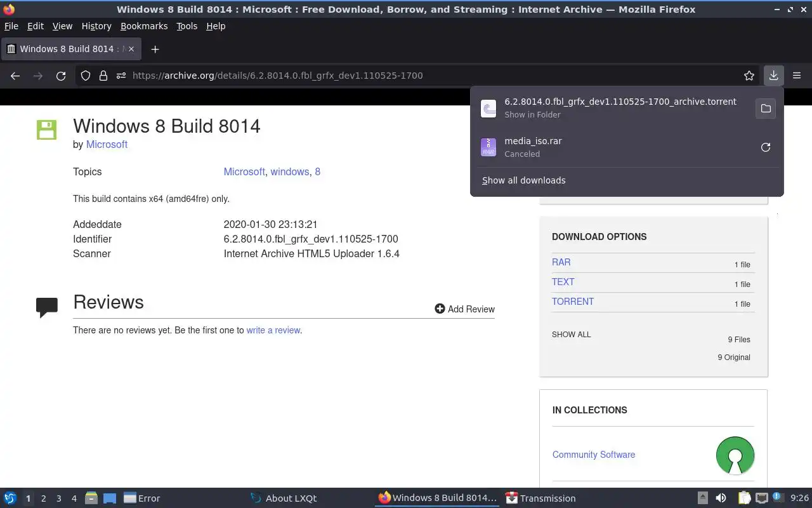Click the Reviews speech bubble icon
The height and width of the screenshot is (508, 812).
coord(47,307)
